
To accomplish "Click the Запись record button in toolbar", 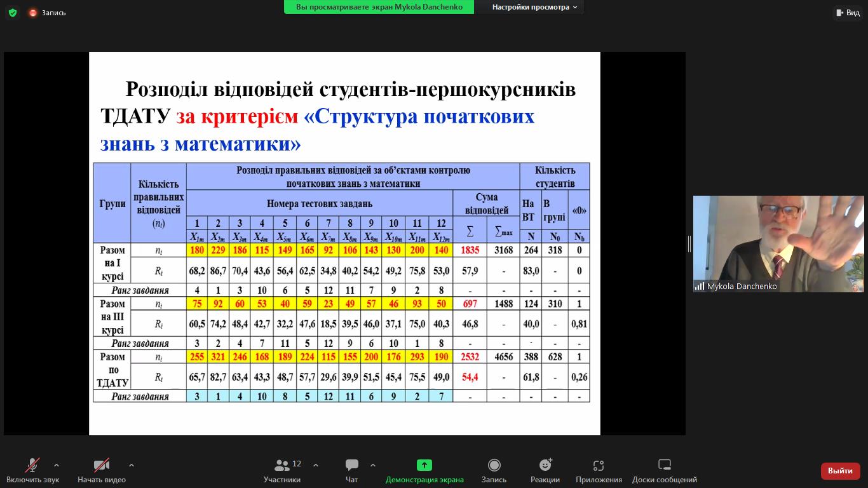I will point(494,470).
